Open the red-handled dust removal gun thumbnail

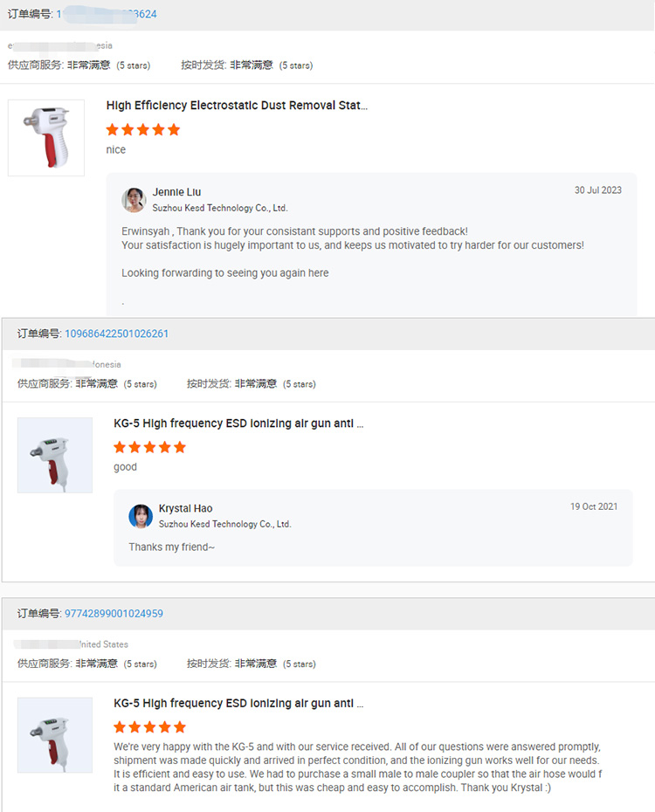point(46,138)
